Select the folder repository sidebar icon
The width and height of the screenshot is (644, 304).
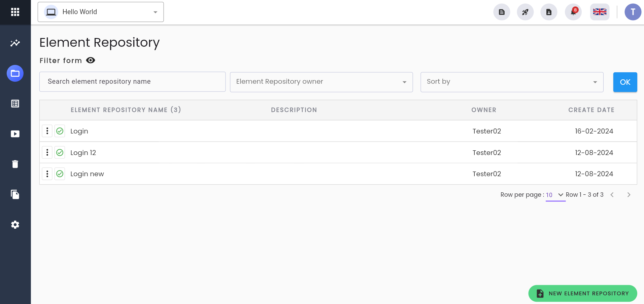click(15, 73)
